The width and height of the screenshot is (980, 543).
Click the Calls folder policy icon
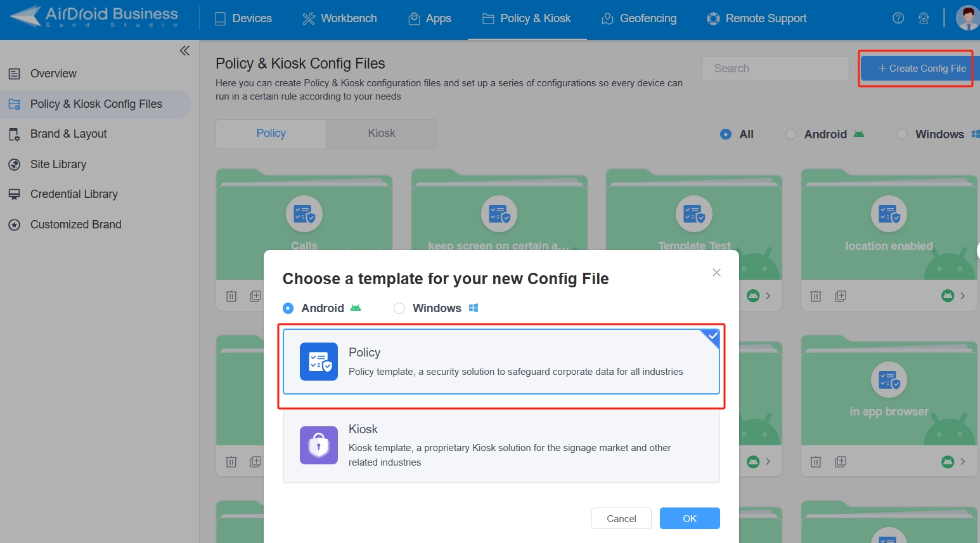(304, 214)
